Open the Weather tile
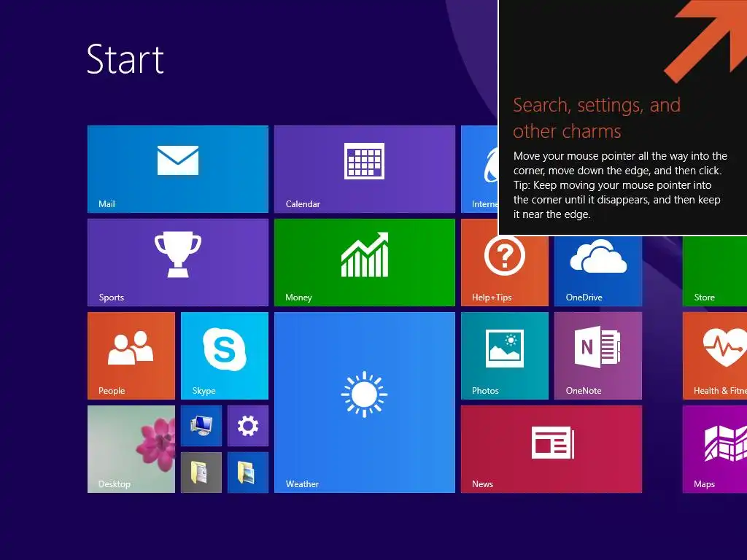The width and height of the screenshot is (747, 560). click(x=365, y=402)
